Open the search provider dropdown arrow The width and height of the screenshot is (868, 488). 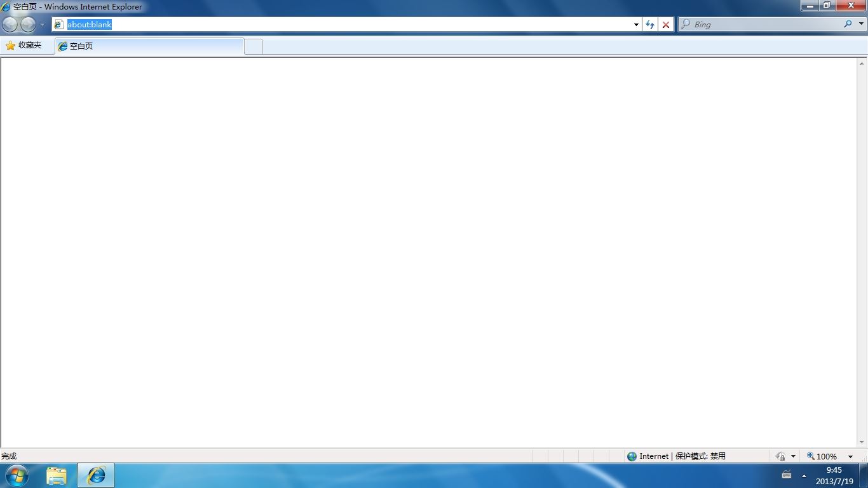[861, 24]
